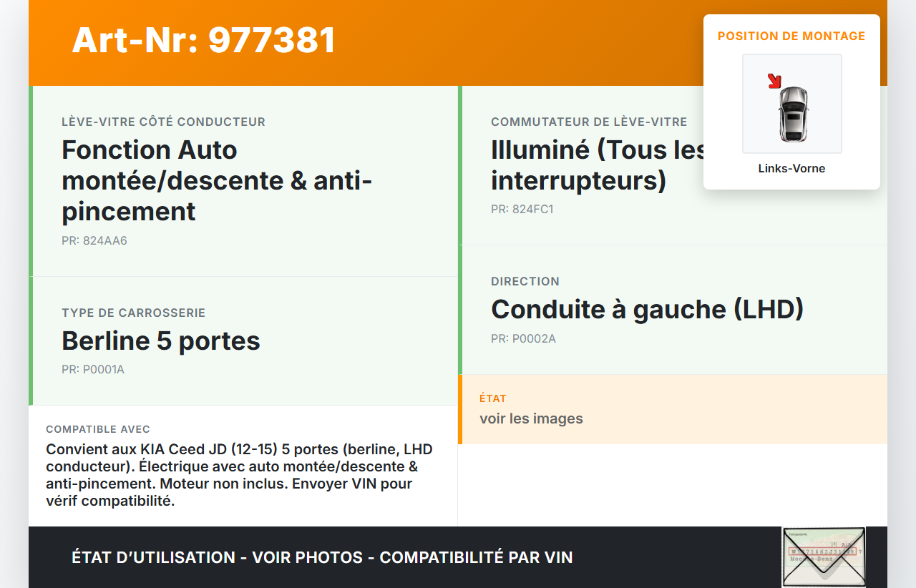Click the DIRECTION label
The image size is (916, 588).
525,282
